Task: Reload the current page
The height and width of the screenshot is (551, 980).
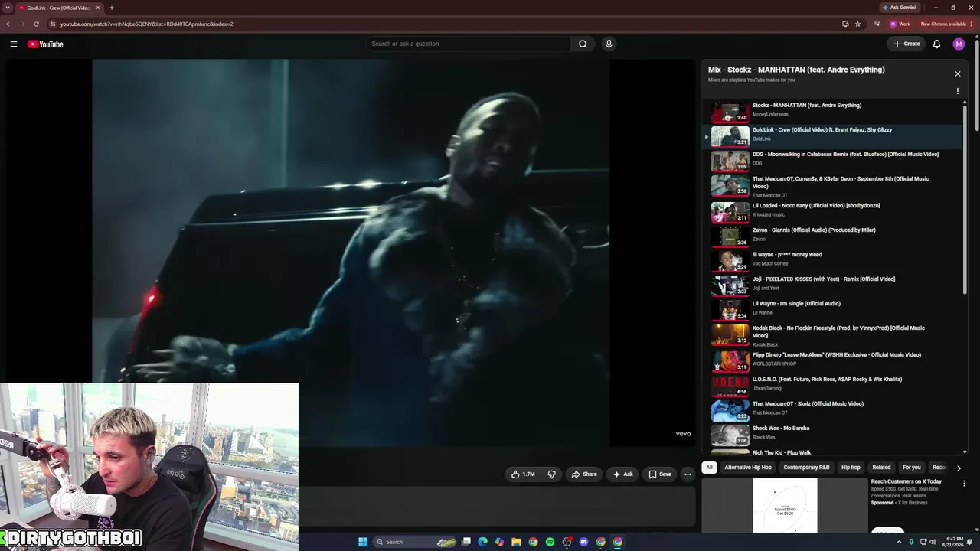Action: [x=37, y=24]
